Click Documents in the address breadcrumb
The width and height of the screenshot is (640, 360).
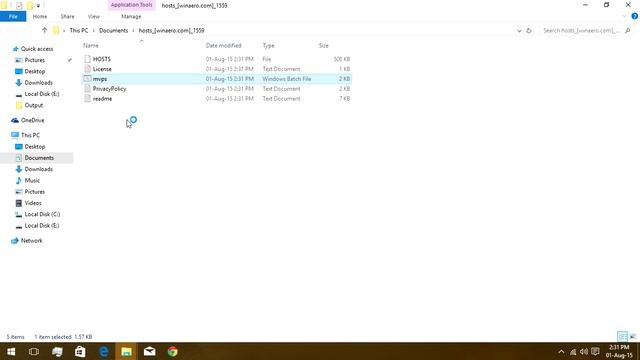click(x=113, y=31)
